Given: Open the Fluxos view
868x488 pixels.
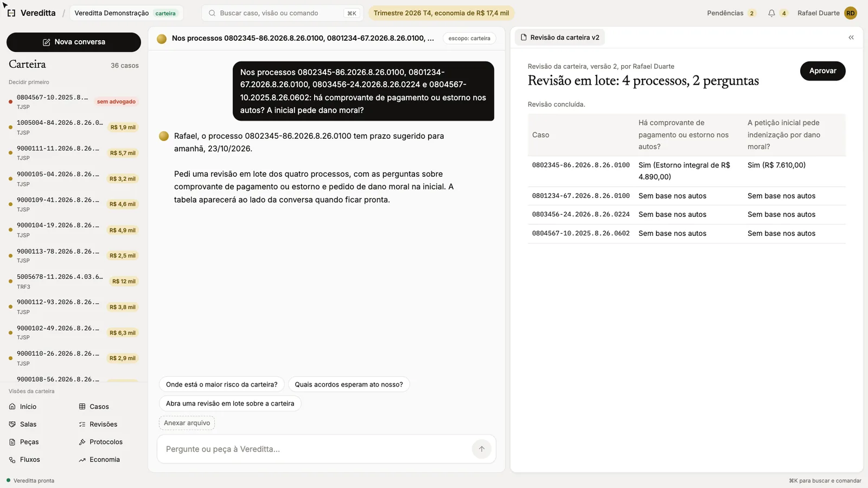Looking at the screenshot, I should 24,460.
